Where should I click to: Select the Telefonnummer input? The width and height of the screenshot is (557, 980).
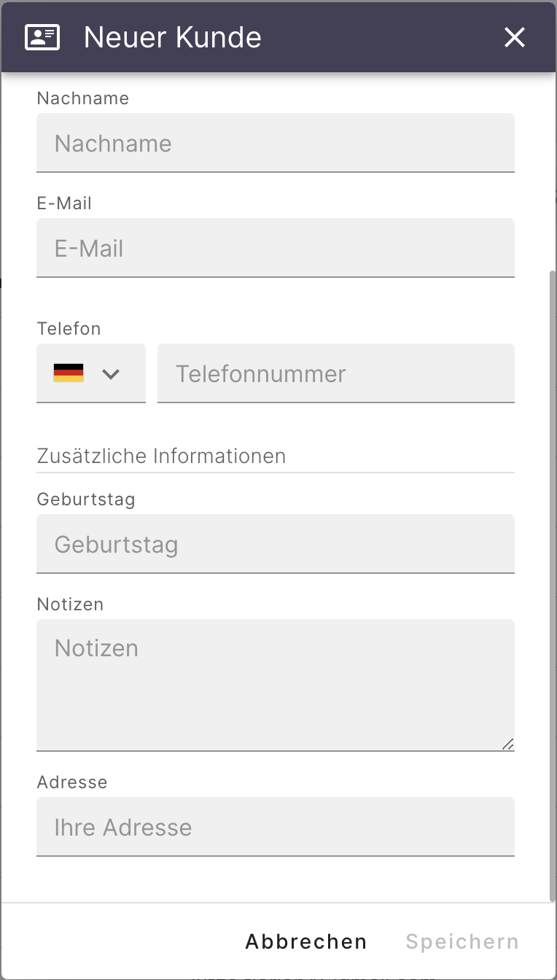tap(336, 373)
